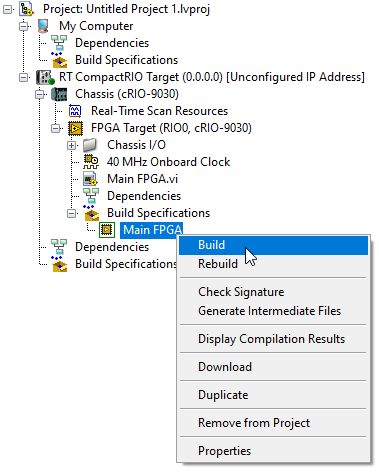
Task: Click Build Specifications icon under FPGA Target
Action: click(x=91, y=213)
